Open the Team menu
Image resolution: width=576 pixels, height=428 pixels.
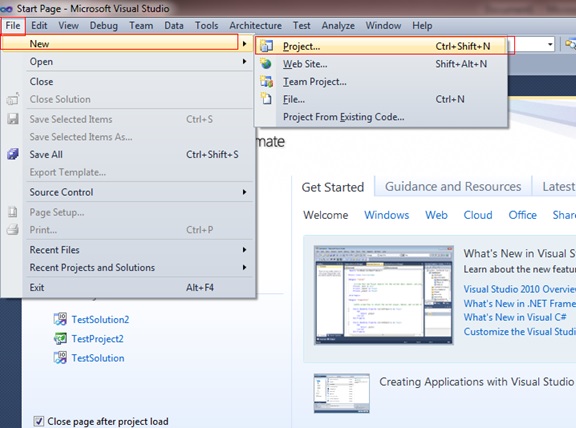pyautogui.click(x=141, y=26)
